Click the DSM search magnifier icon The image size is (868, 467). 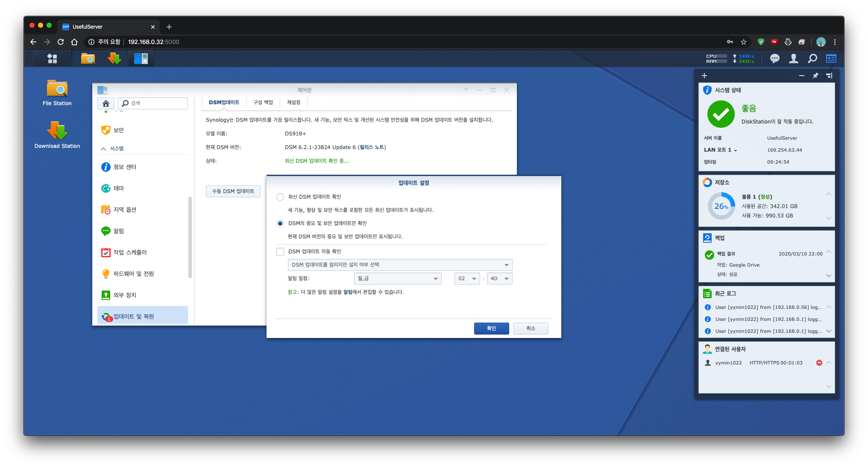point(812,59)
